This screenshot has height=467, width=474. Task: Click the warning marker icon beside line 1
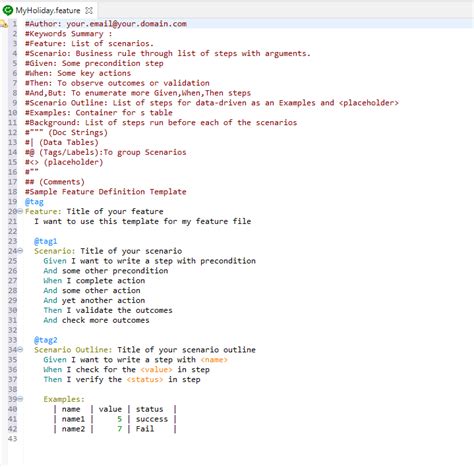click(x=4, y=24)
